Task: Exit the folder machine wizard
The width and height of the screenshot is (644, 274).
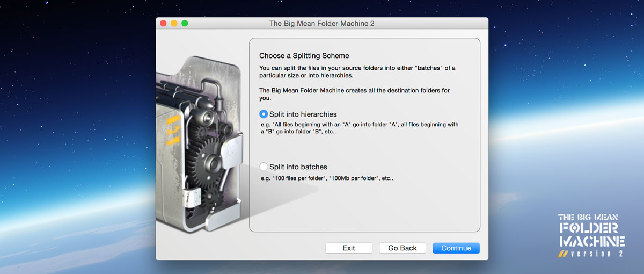Action: pos(349,248)
